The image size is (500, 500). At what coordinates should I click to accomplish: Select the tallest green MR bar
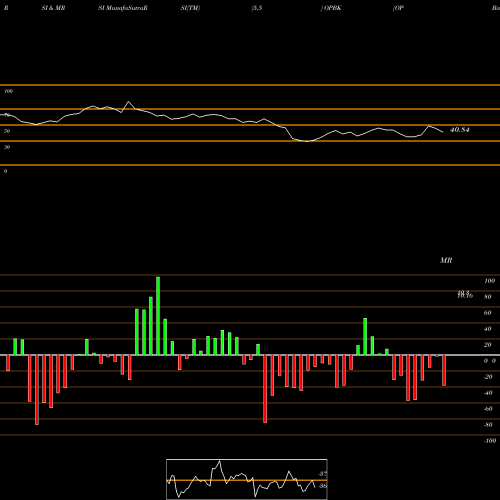point(158,316)
